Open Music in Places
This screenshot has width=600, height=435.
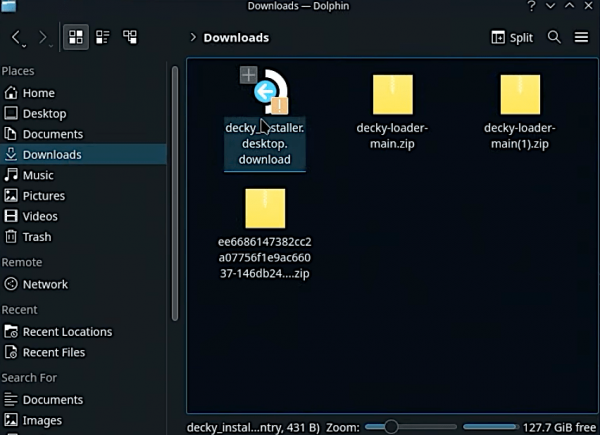83,175
